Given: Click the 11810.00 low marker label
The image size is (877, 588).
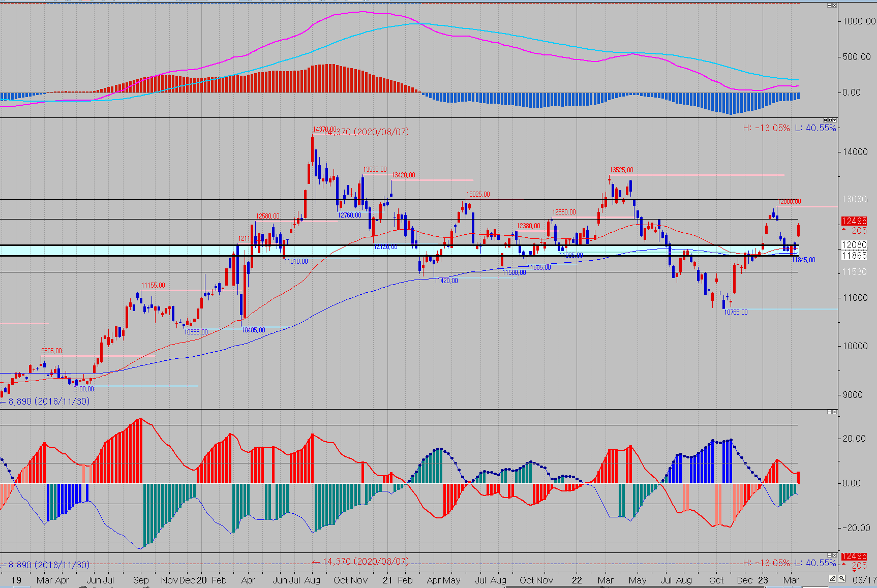Looking at the screenshot, I should click(296, 262).
